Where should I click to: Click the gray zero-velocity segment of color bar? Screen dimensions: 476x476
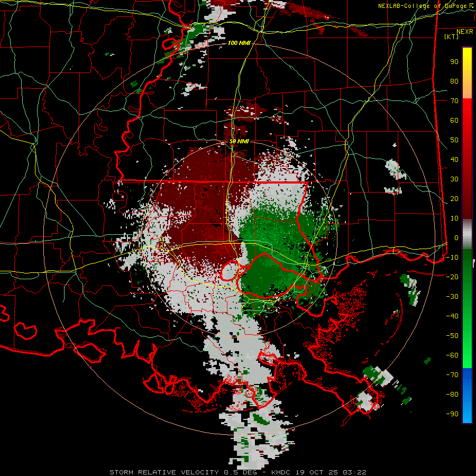(x=467, y=234)
